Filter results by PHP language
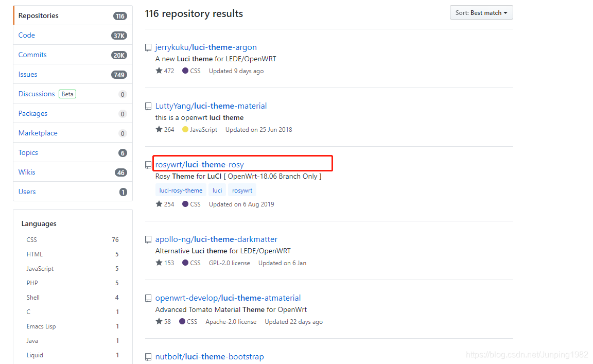This screenshot has width=593, height=364. pos(72,283)
